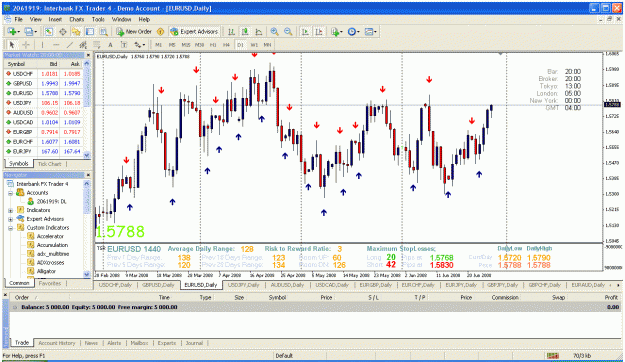Select the equidistant channel tool
Screen dimensions: 625x362
point(83,45)
